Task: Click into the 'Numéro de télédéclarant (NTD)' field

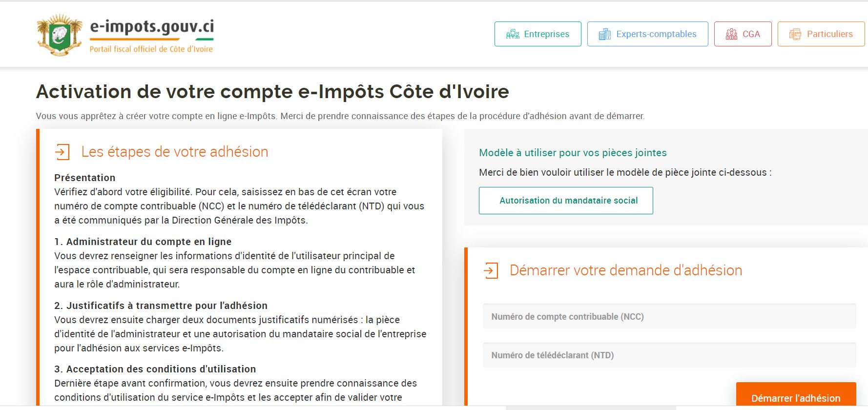Action: 669,355
